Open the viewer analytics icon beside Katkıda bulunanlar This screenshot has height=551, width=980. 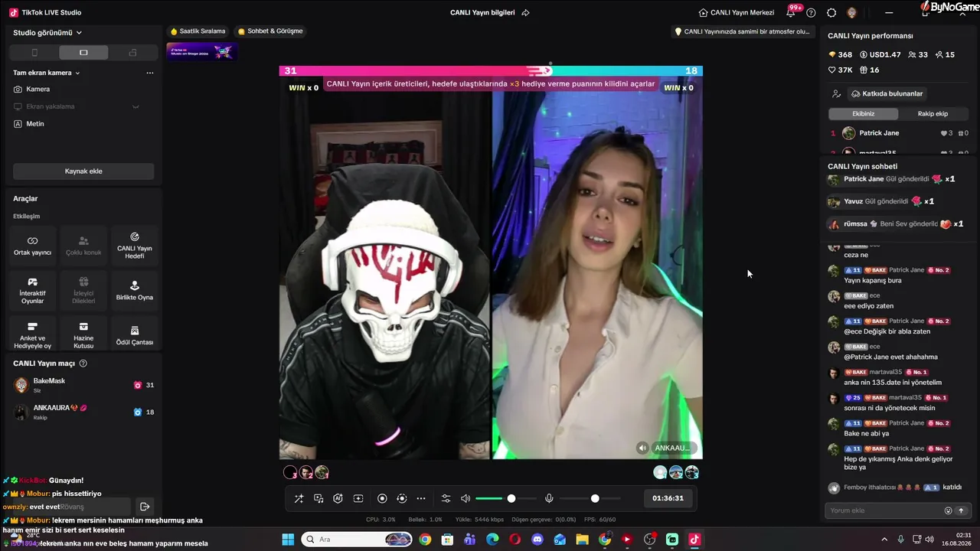pos(837,93)
